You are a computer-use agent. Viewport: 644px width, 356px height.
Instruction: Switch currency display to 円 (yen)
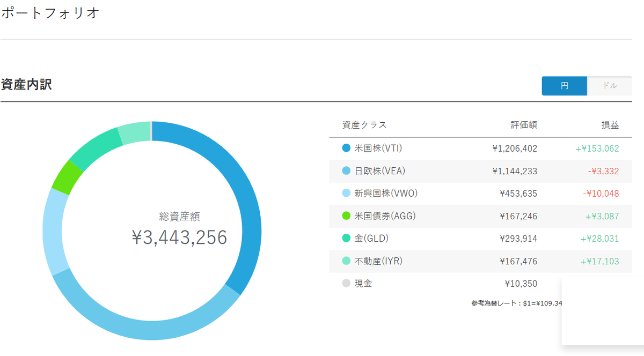pos(564,86)
